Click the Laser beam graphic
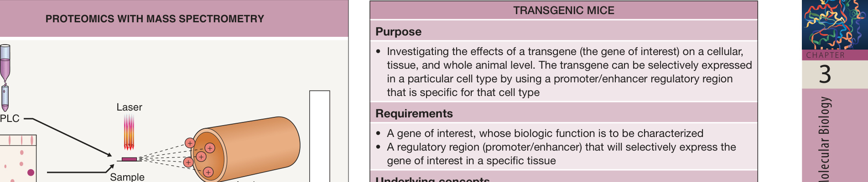This screenshot has height=182, width=868. coord(129,132)
